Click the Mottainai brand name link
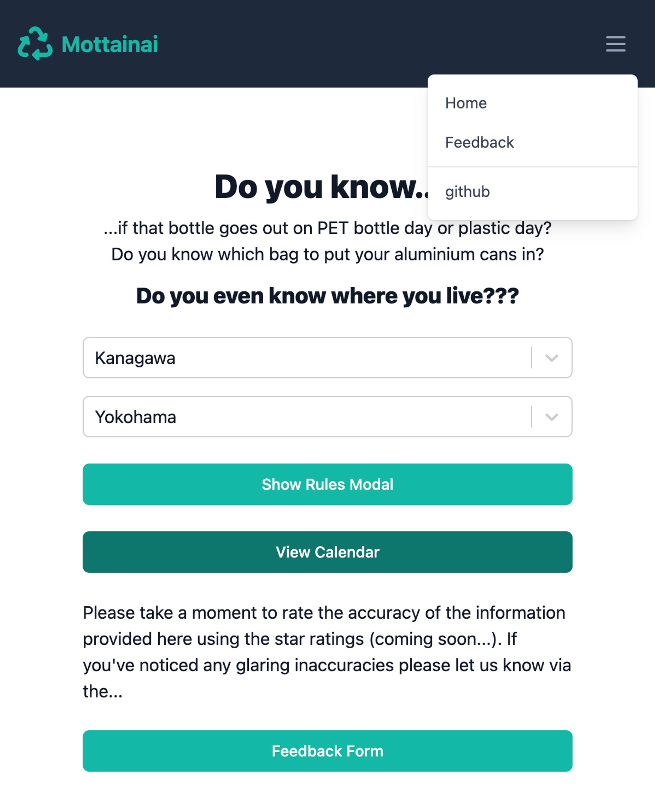Screen dimensions: 655x812 tap(109, 44)
